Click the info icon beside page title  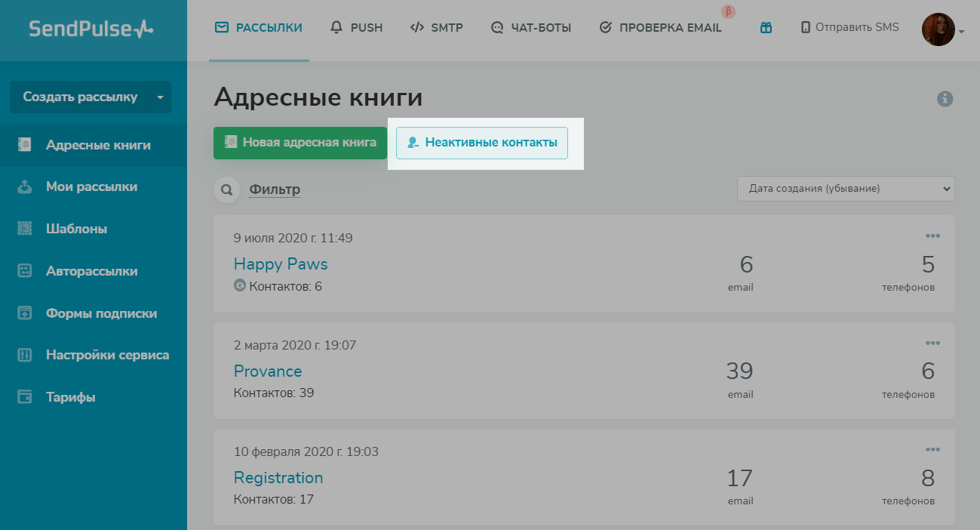click(945, 98)
